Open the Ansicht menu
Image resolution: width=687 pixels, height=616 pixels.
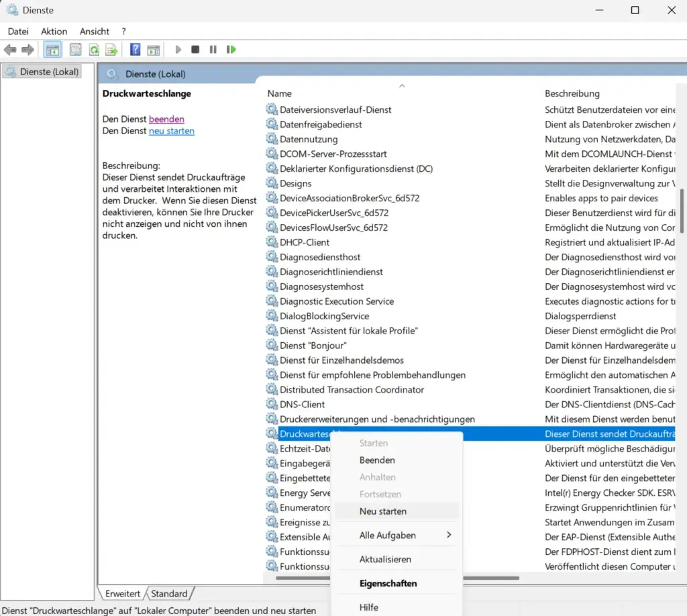pyautogui.click(x=94, y=32)
